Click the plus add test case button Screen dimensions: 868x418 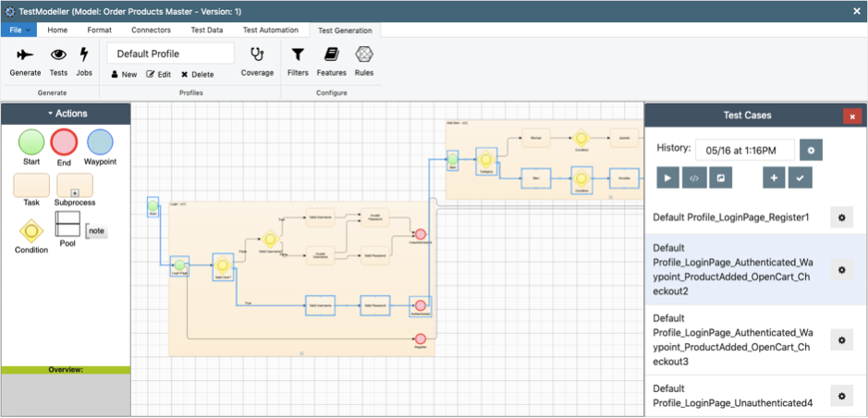click(x=774, y=178)
